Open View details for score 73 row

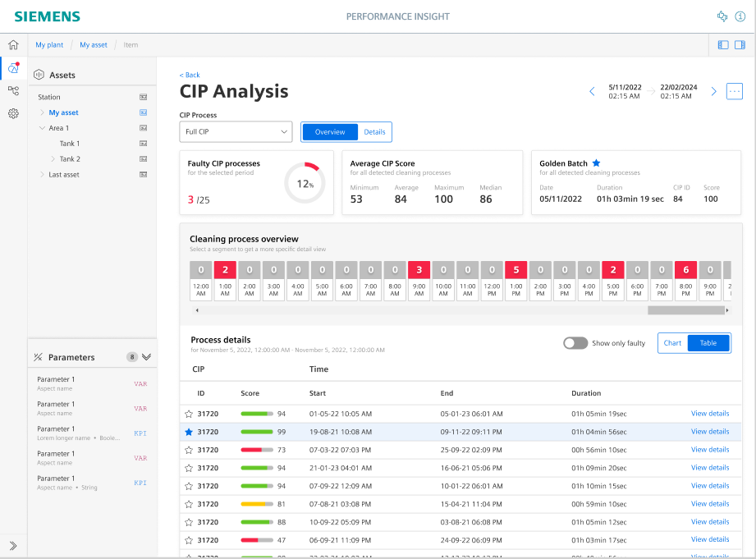tap(710, 450)
